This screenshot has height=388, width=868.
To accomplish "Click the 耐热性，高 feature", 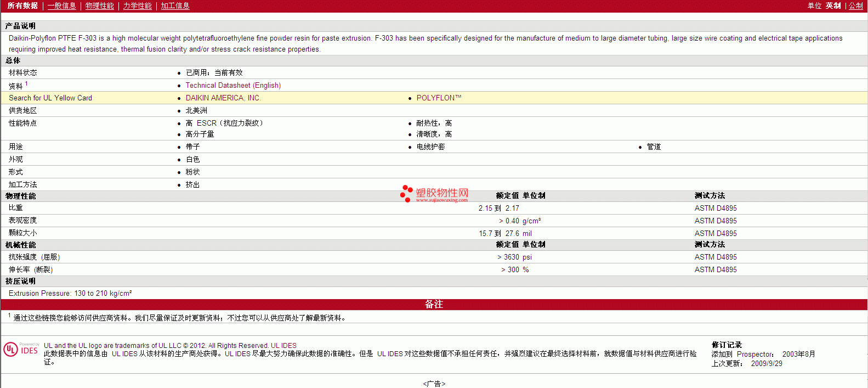I will coord(434,123).
